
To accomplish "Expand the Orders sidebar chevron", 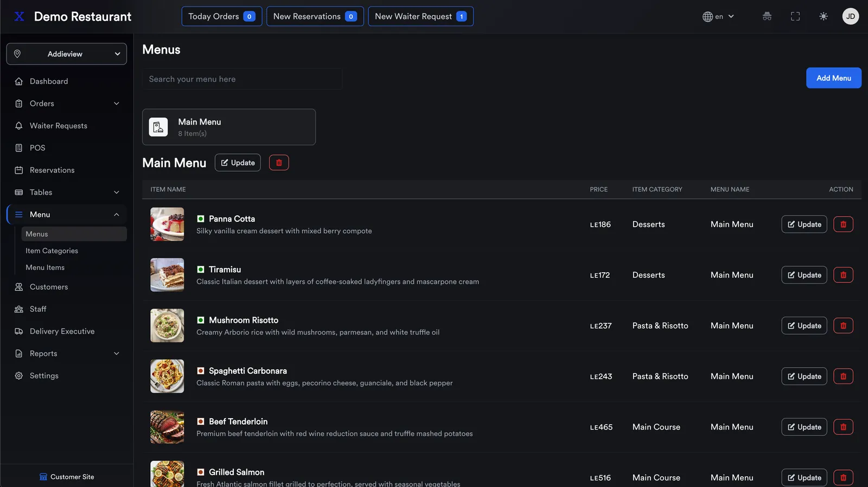I will tap(117, 104).
